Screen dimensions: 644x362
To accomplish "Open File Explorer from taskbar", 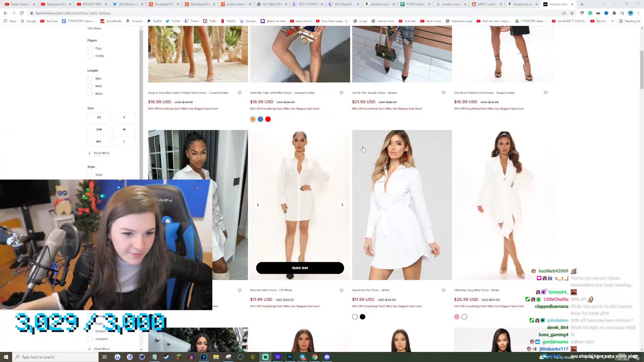I will 216,357.
